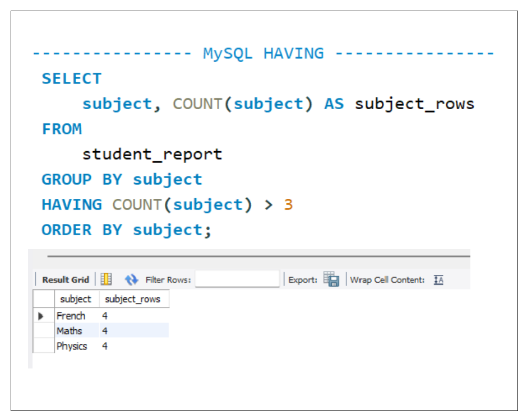Click the subject_rows alias in query

pos(414,104)
